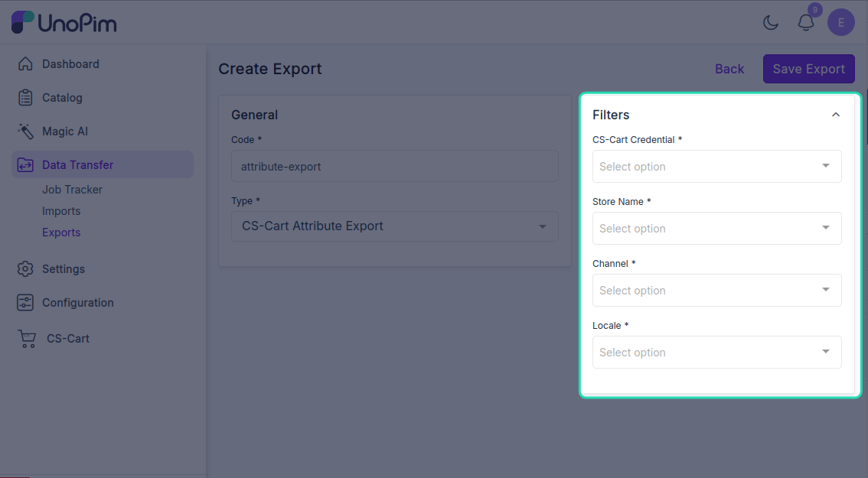Click the Type dropdown arrow
The height and width of the screenshot is (478, 868).
543,227
